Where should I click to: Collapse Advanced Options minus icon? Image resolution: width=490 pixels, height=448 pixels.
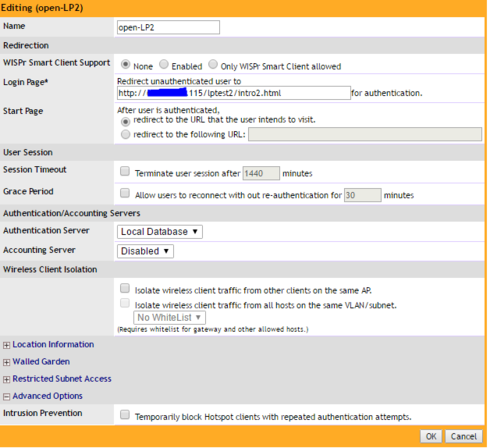point(6,397)
